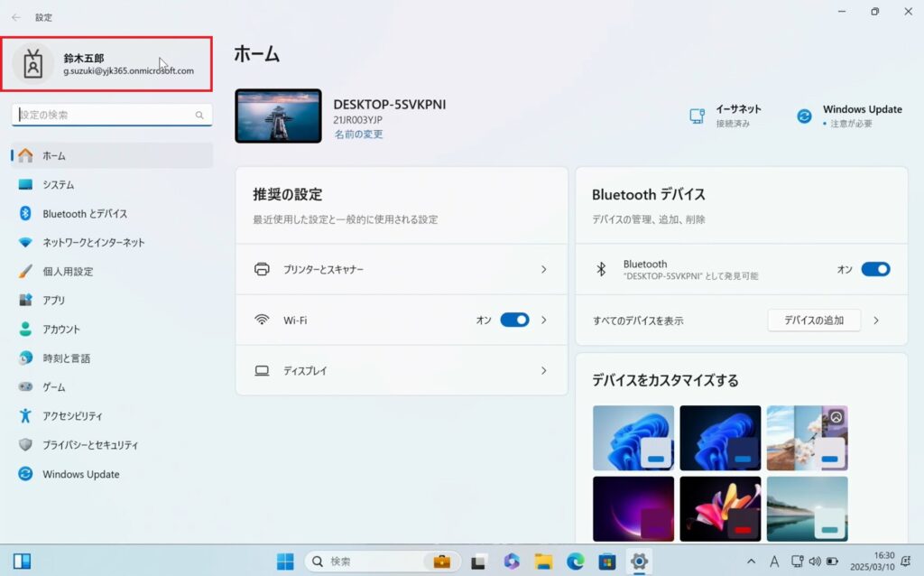Open the notification bell icon

tap(906, 562)
